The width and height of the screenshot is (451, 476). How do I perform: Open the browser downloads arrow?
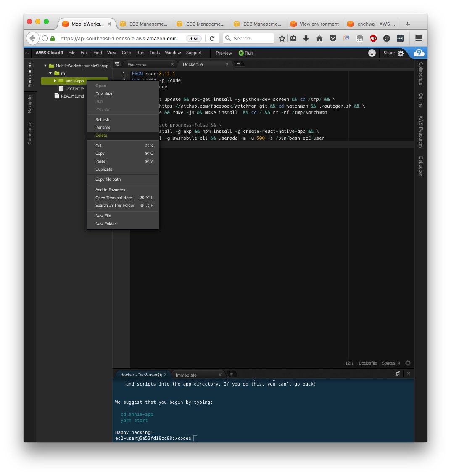306,38
